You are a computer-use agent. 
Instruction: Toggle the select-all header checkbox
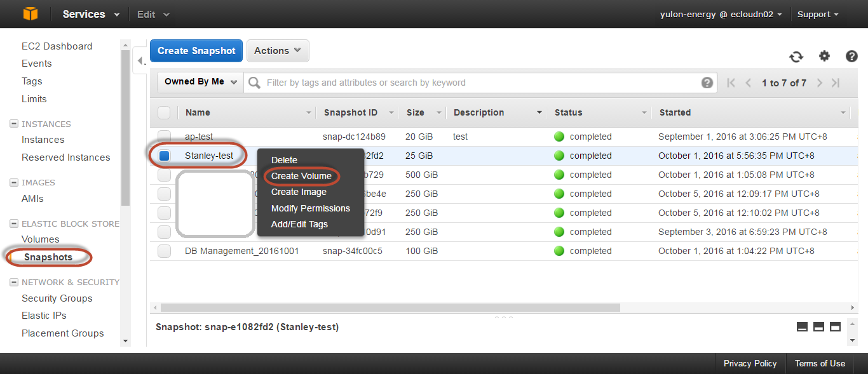tap(164, 112)
